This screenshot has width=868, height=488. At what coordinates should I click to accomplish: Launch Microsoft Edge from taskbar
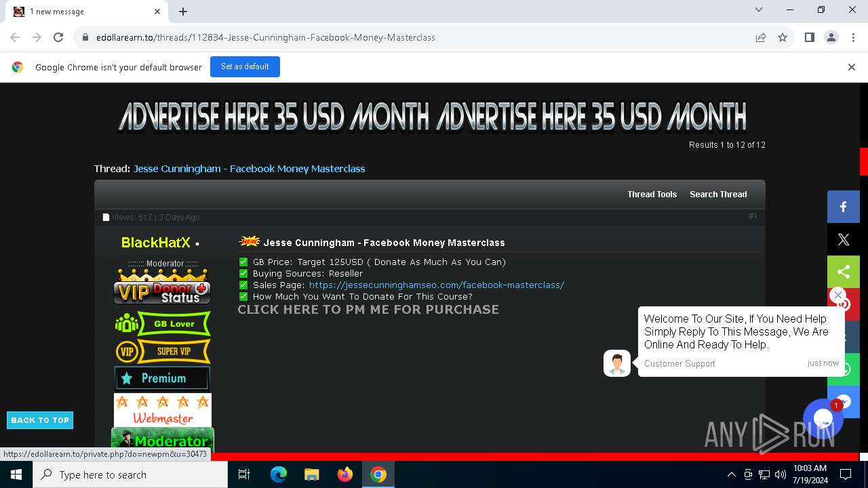click(x=279, y=474)
